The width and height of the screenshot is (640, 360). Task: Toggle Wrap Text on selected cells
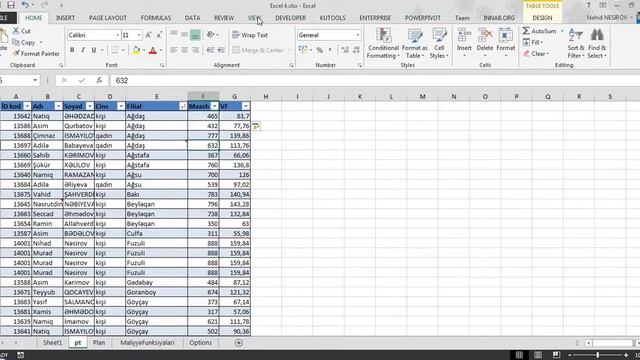click(x=250, y=35)
